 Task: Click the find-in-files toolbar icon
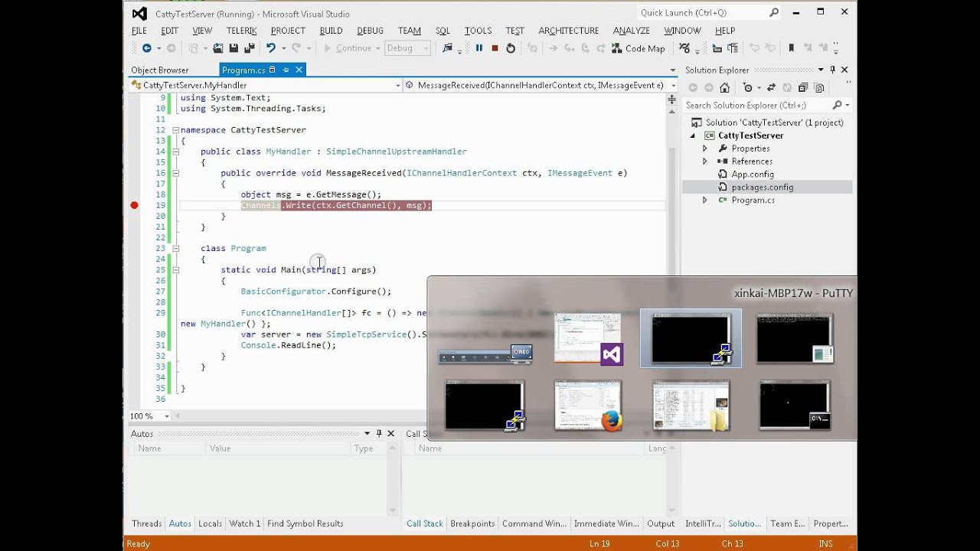[x=448, y=48]
